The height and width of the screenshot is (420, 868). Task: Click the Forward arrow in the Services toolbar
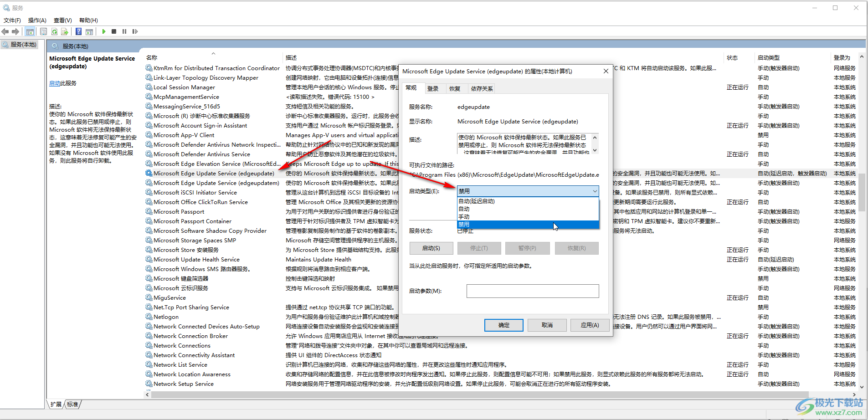(15, 31)
